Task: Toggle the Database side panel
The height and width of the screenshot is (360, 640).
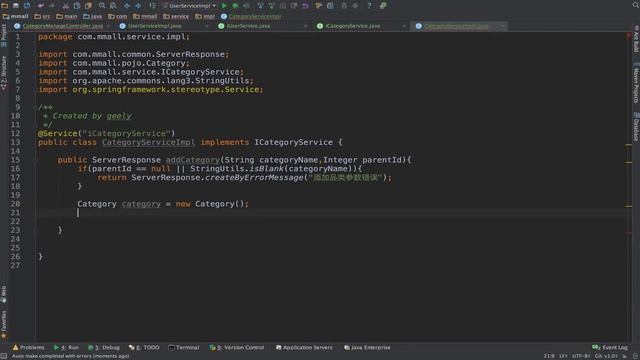Action: coord(636,127)
